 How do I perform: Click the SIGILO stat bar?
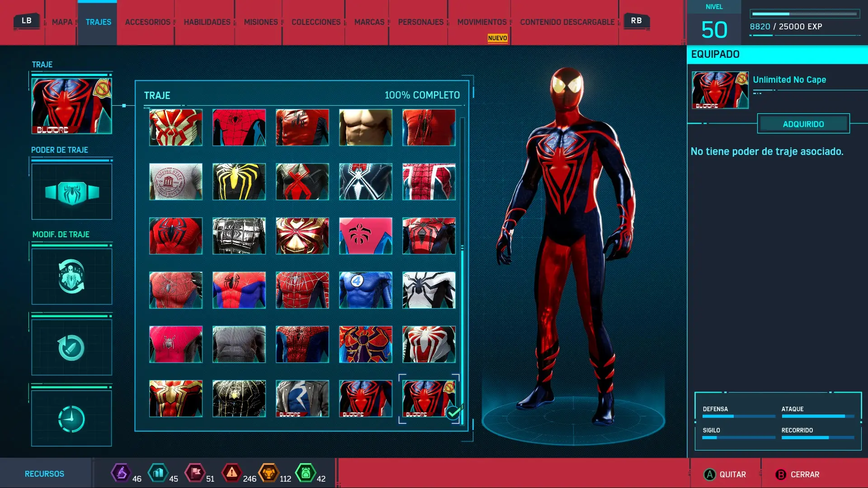739,437
